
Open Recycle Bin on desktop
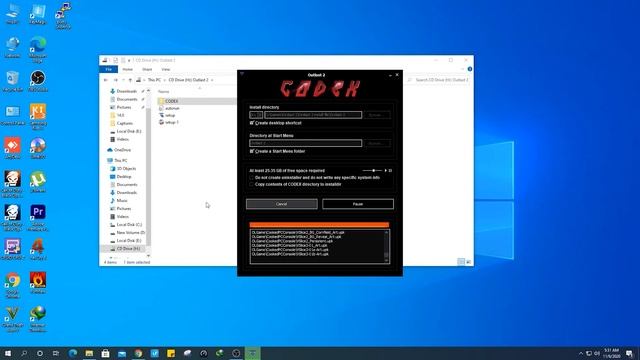tap(13, 81)
